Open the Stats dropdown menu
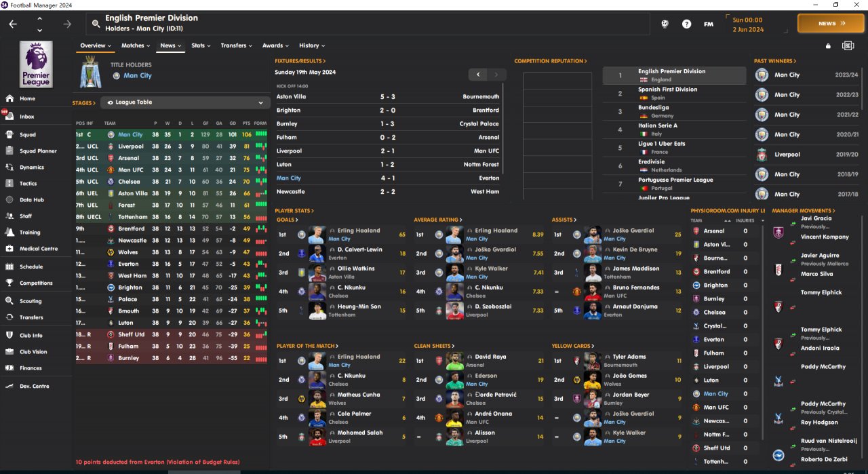 click(201, 45)
